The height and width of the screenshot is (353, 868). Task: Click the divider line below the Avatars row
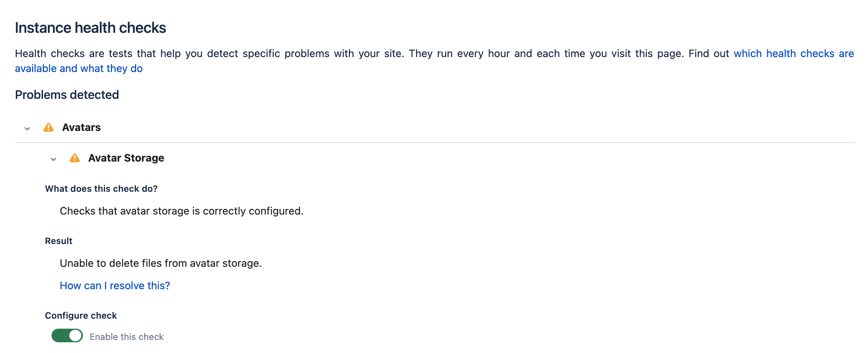[434, 143]
